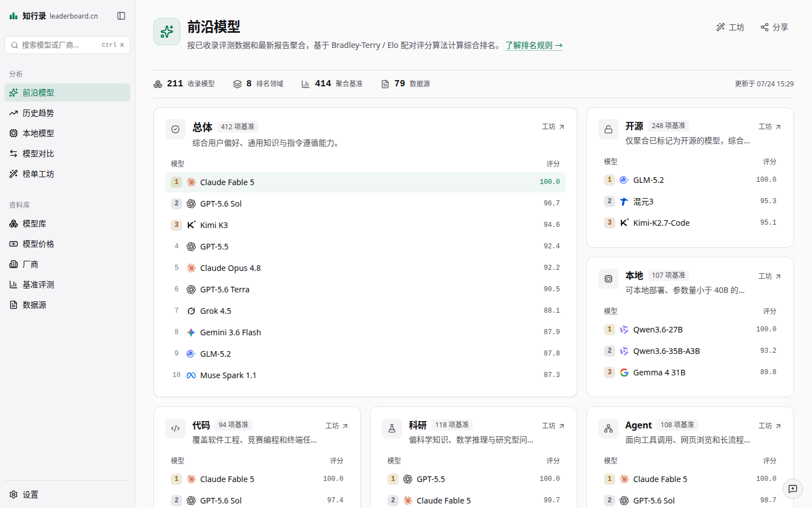The width and height of the screenshot is (812, 508).
Task: Select GPT-5.5 in 科研 ranking
Action: [x=474, y=479]
